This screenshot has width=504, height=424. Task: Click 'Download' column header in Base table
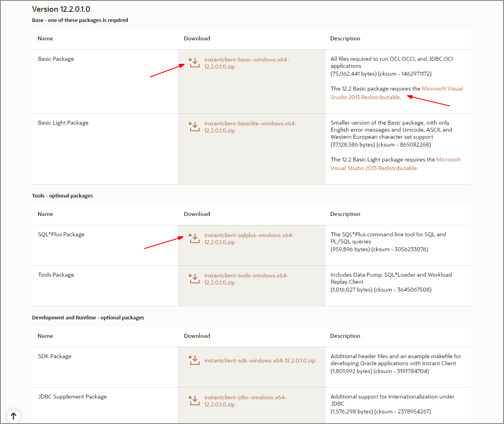click(197, 38)
